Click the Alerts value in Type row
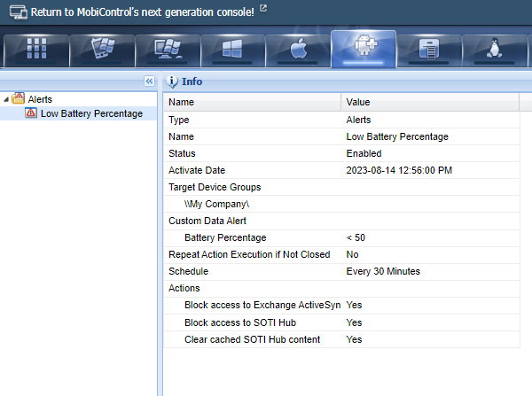The image size is (532, 396). pos(358,120)
